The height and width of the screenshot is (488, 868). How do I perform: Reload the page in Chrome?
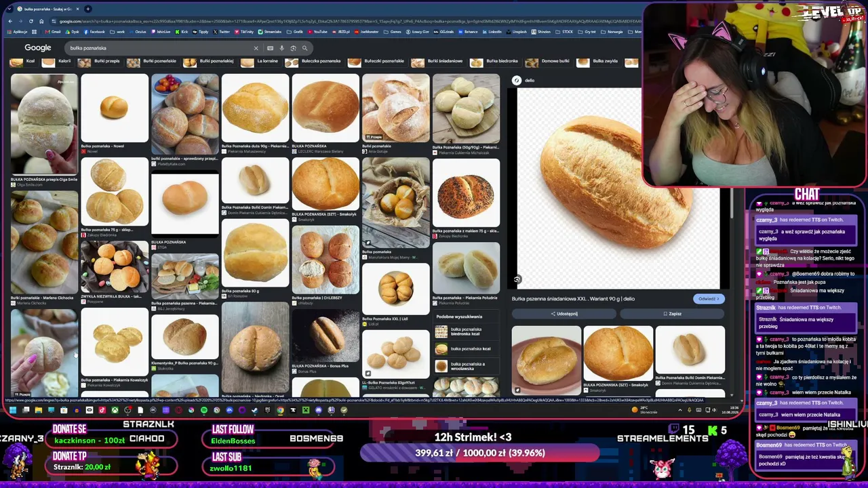coord(31,21)
